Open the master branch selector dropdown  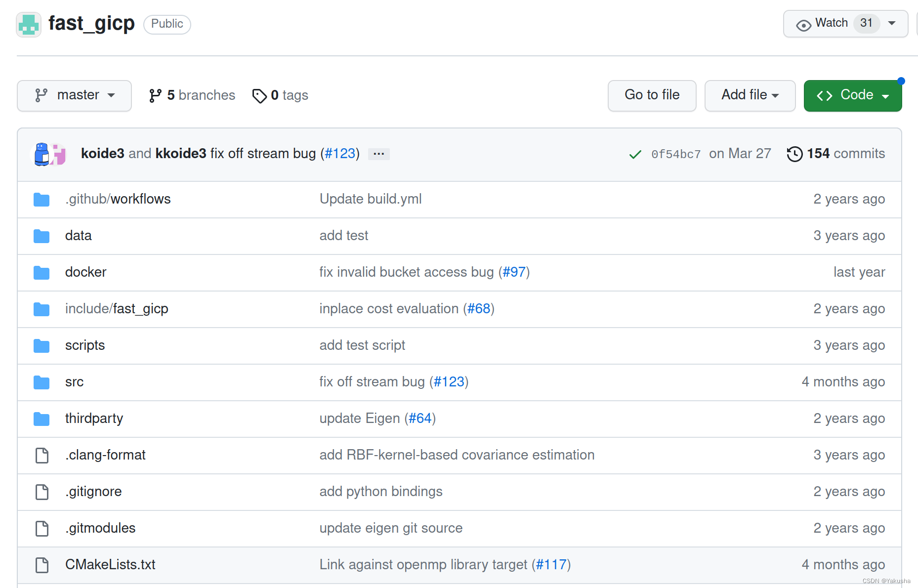pos(74,95)
